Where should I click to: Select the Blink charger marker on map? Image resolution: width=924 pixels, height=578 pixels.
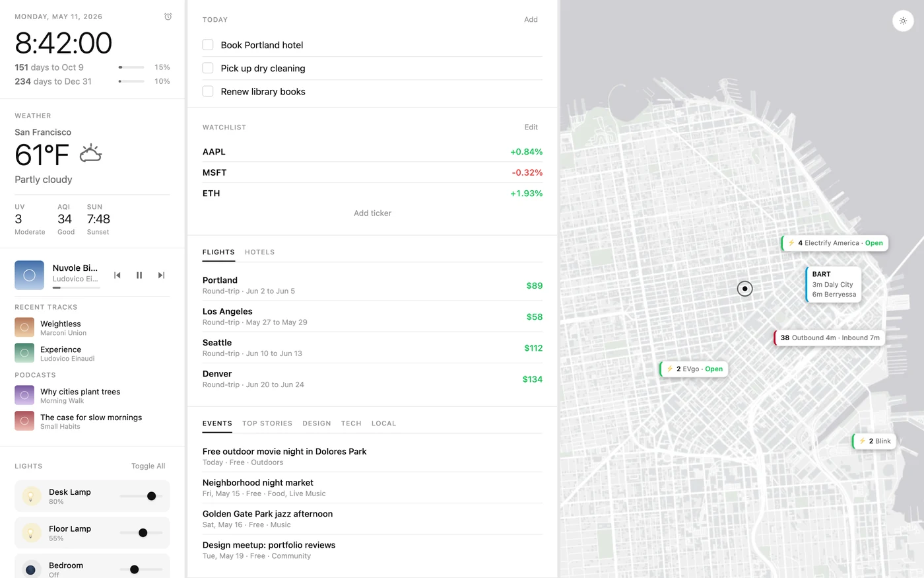tap(874, 441)
